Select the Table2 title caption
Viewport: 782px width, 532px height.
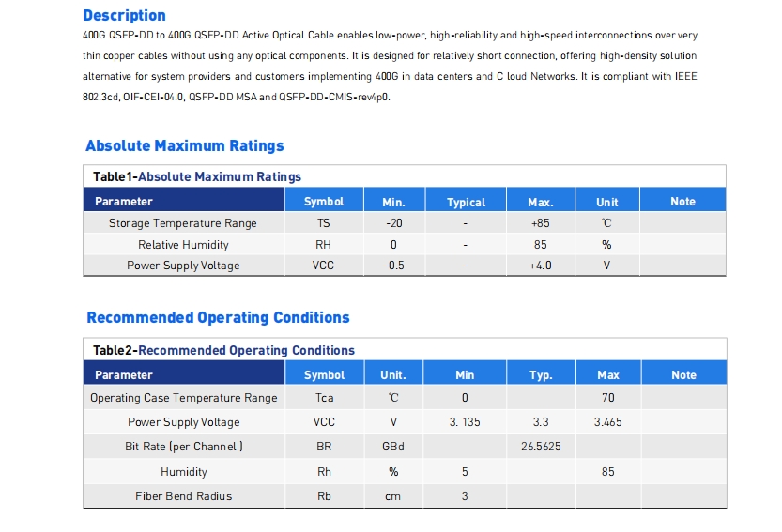[223, 350]
